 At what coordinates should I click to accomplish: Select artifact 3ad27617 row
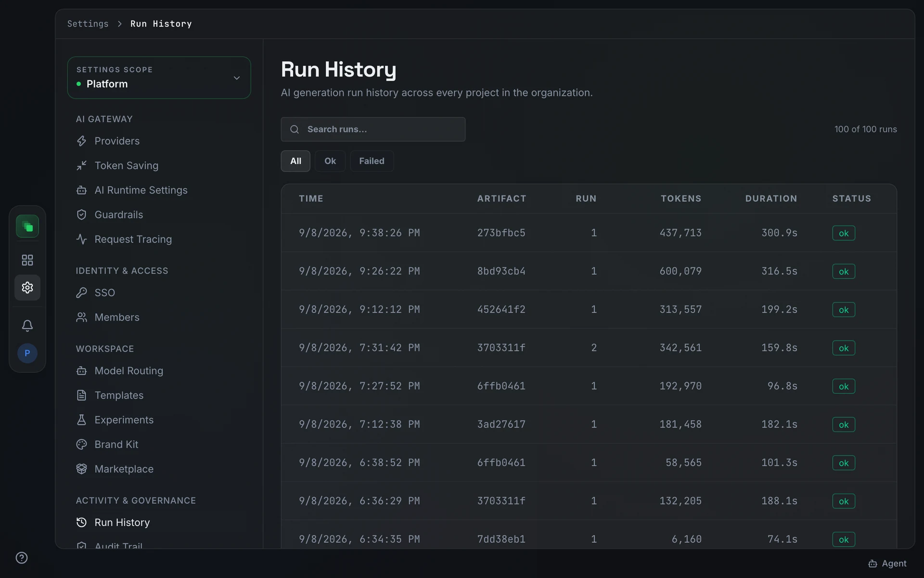tap(589, 424)
